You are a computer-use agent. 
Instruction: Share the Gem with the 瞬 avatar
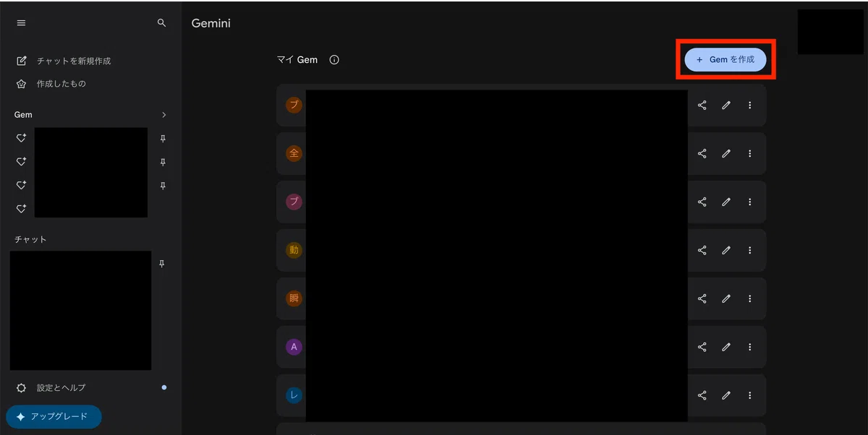click(702, 298)
